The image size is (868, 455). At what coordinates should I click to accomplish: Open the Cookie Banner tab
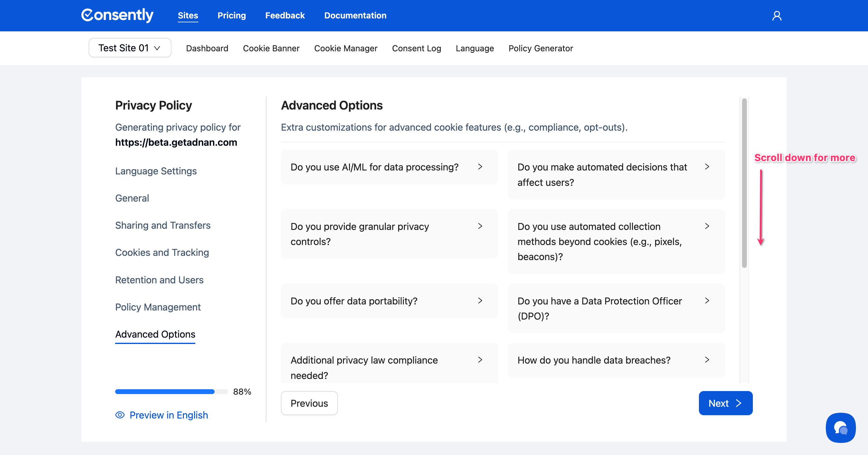click(x=271, y=48)
